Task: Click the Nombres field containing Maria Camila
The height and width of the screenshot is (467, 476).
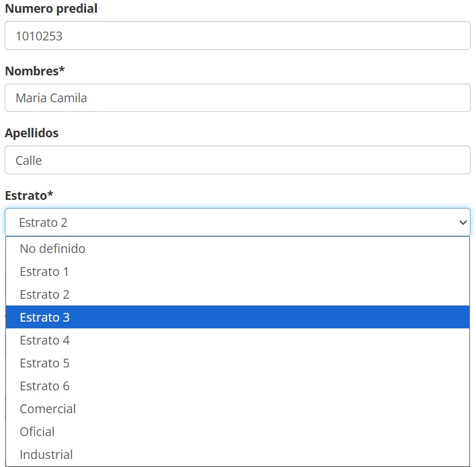Action: point(237,98)
